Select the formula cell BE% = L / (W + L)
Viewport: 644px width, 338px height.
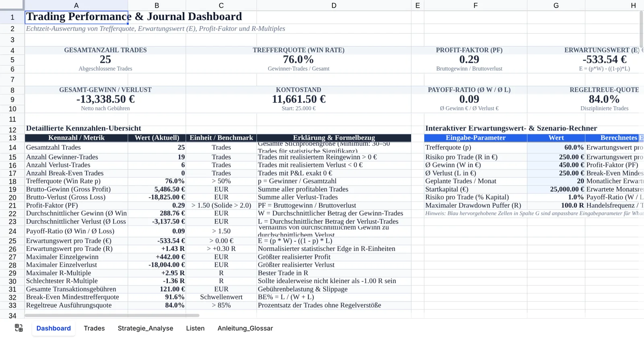pyautogui.click(x=334, y=297)
